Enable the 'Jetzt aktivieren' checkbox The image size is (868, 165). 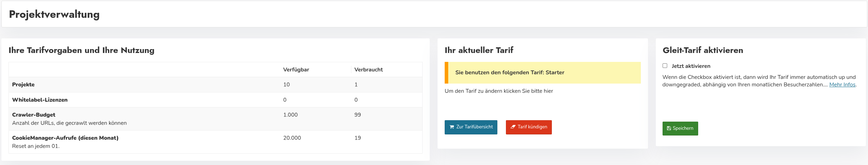tap(665, 66)
